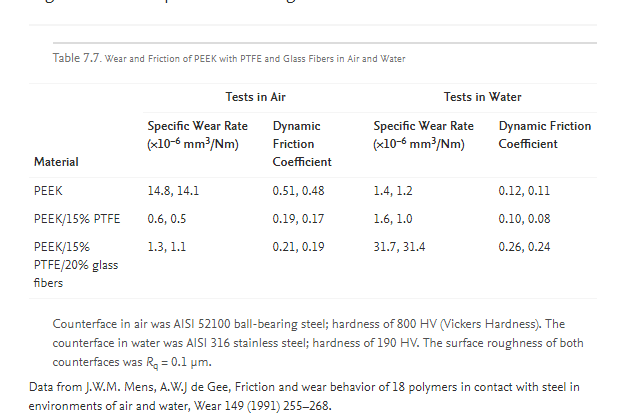Click the 'PEEK/15% PTFE' row label
This screenshot has height=420, width=639.
point(76,219)
